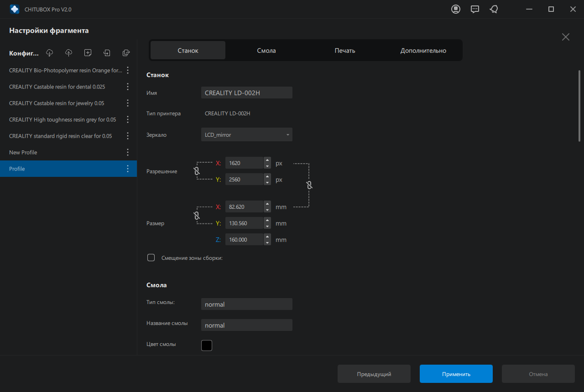
Task: Toggle the size X/Y link icon
Action: pos(197,215)
